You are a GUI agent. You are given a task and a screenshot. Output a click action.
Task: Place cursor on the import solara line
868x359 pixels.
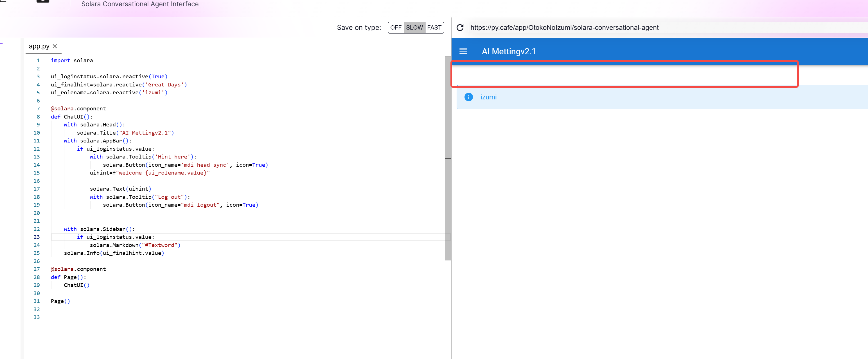pyautogui.click(x=72, y=60)
